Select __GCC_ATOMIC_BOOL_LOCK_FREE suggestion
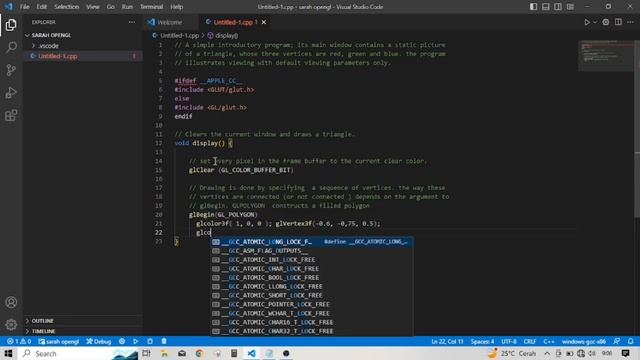 click(312, 278)
